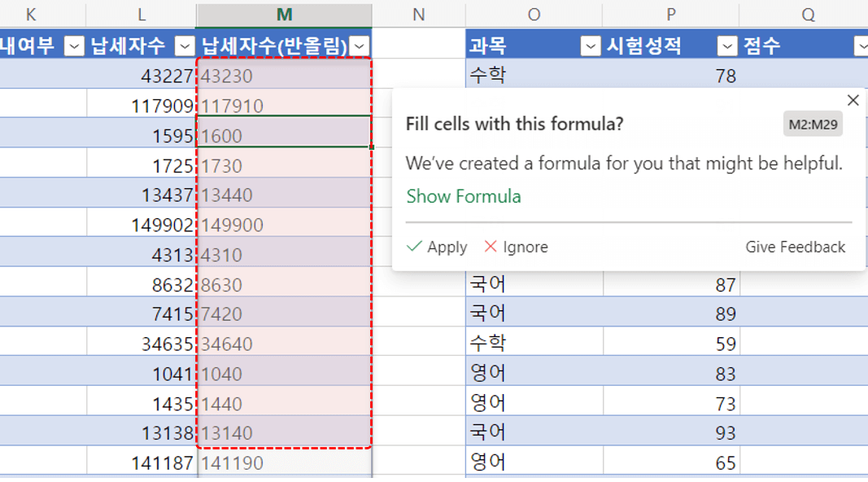868x482 pixels.
Task: Click 영어 cell beside score 83
Action: [x=534, y=372]
